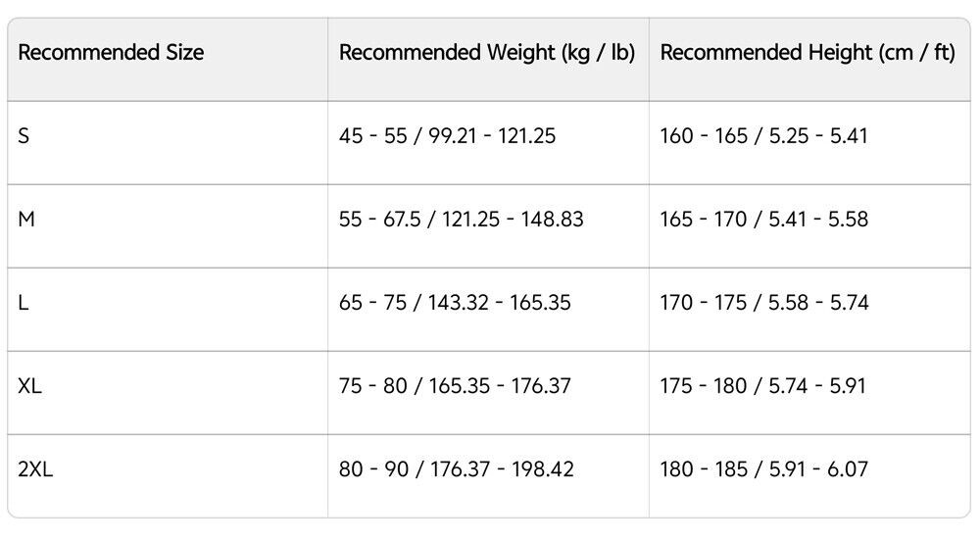Viewport: 980px width, 541px height.
Task: Click height cell 160 - 165 / 5.25 - 5.41
Action: tap(763, 136)
